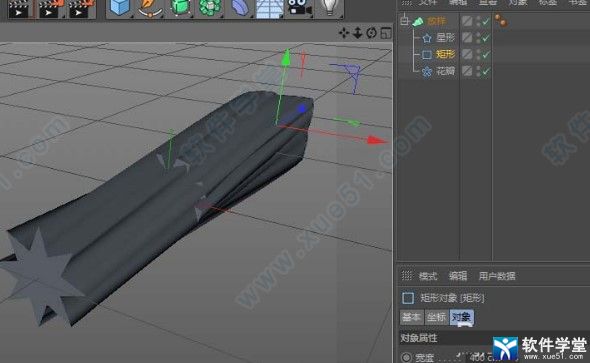Click the green Subdivision Surface generator icon
This screenshot has height=363, width=590.
(180, 8)
